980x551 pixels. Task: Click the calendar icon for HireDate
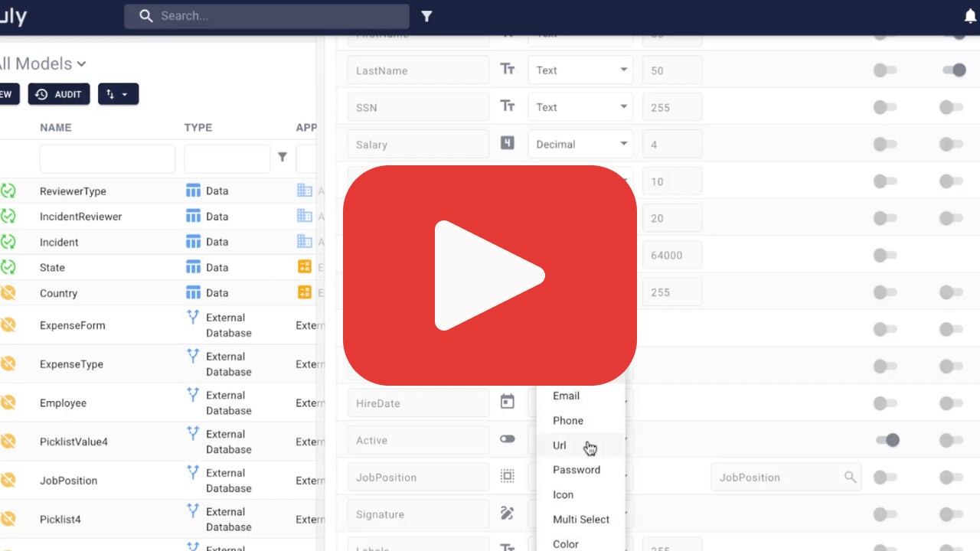tap(508, 402)
